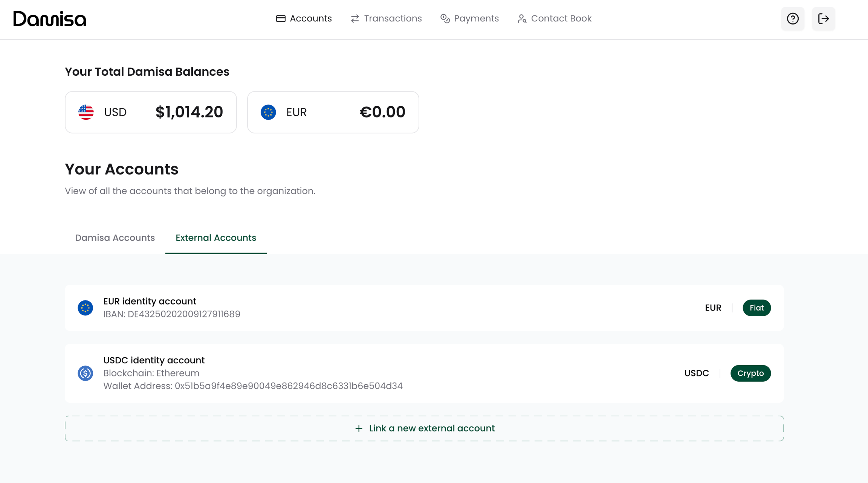Click the Fiat badge
The image size is (868, 483).
[756, 308]
